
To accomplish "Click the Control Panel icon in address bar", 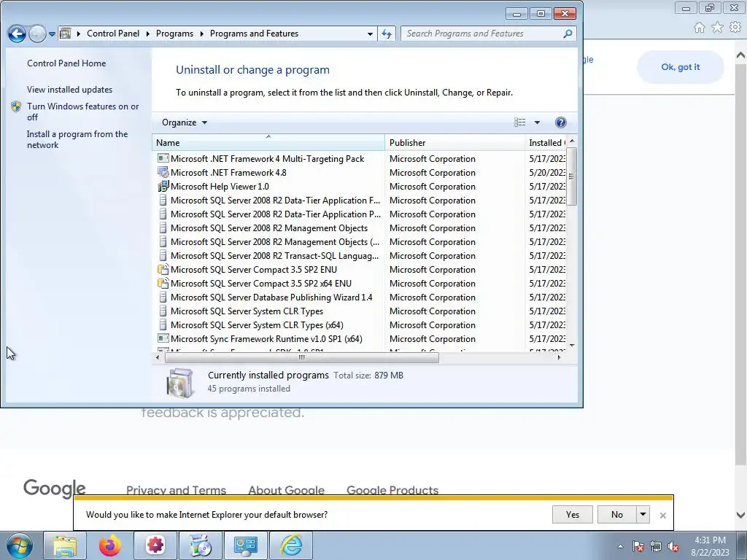I will click(65, 34).
